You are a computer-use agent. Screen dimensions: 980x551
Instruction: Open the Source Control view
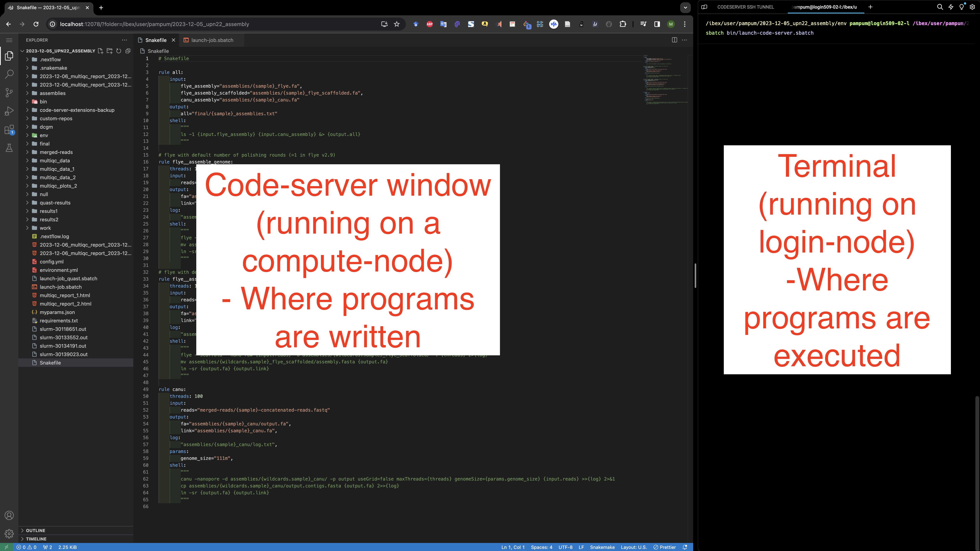pyautogui.click(x=9, y=92)
